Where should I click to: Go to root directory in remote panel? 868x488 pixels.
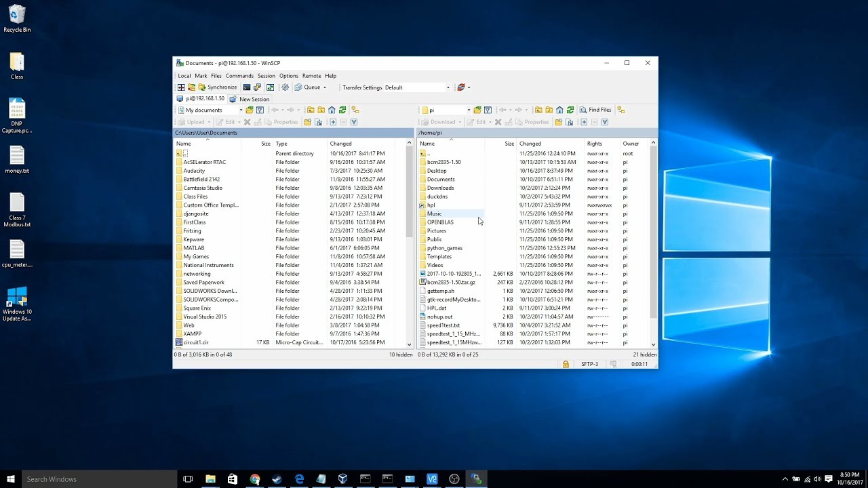549,110
